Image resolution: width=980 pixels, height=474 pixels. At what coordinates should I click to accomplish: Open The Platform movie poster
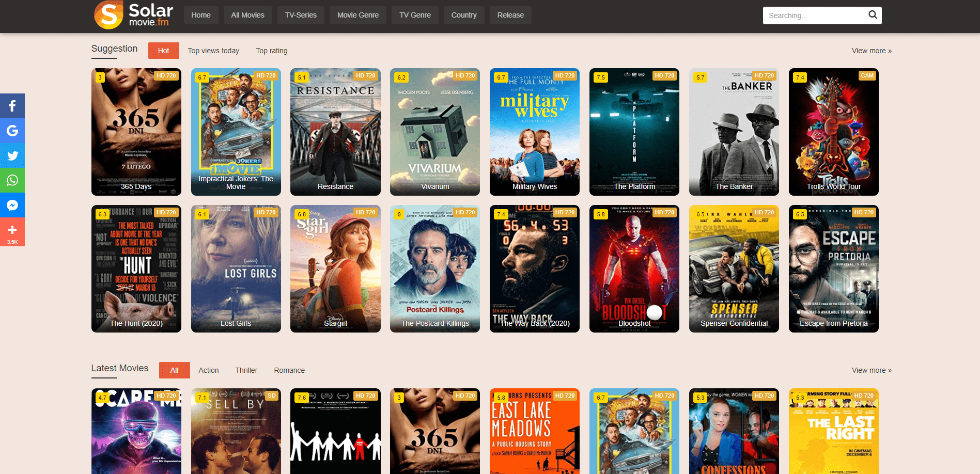(x=634, y=132)
